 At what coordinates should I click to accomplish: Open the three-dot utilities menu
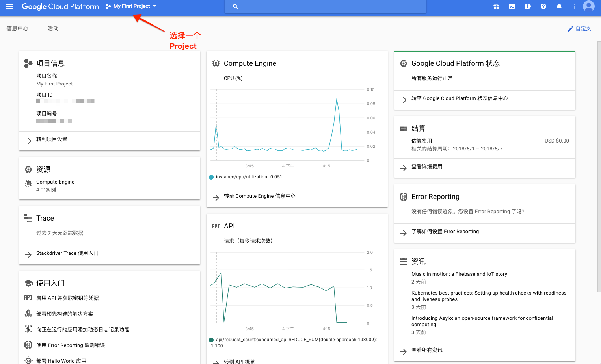coord(575,6)
